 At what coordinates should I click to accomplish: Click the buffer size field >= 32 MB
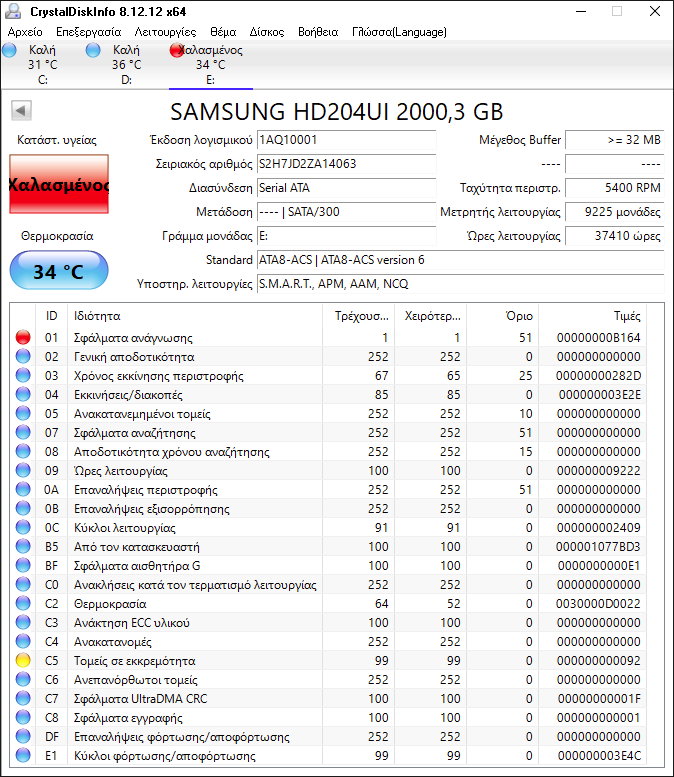pyautogui.click(x=615, y=140)
